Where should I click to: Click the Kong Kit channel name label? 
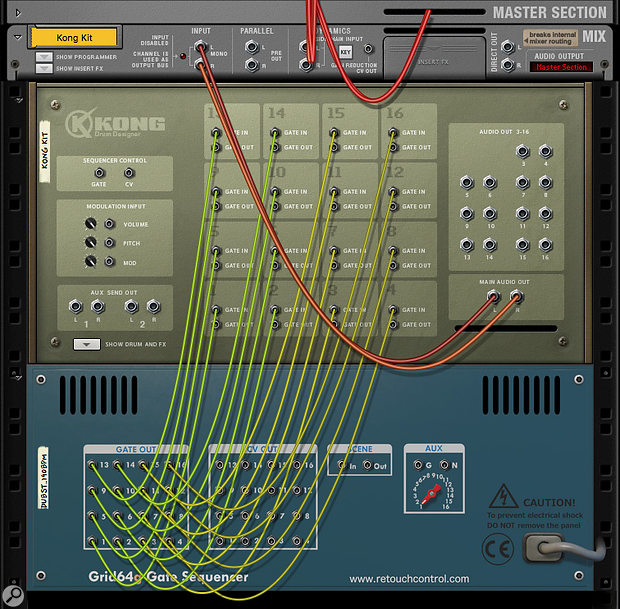click(74, 38)
